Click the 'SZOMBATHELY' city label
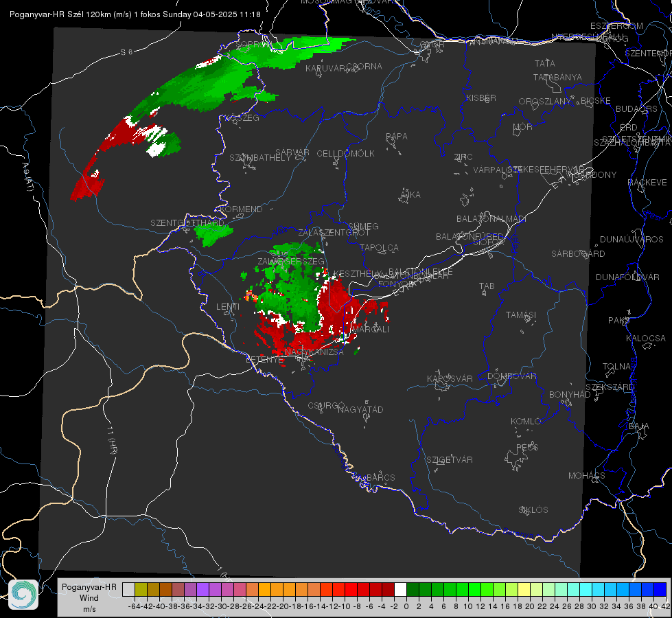672x618 pixels. tap(260, 158)
